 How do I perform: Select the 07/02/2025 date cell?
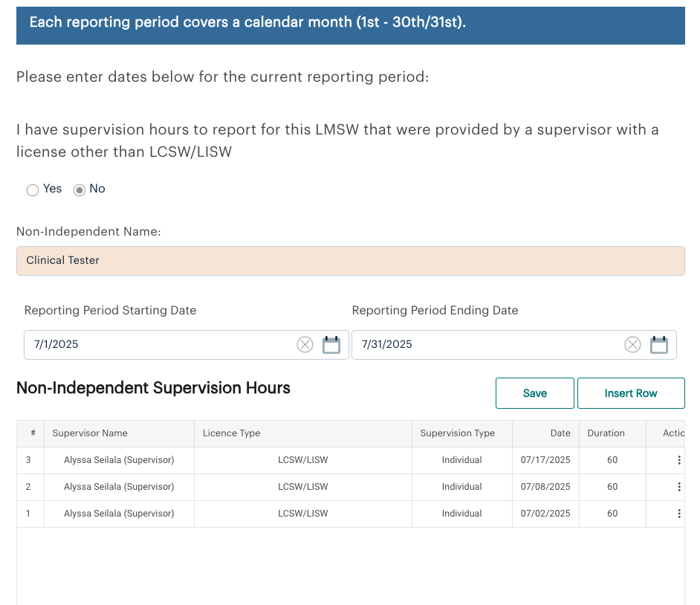[545, 514]
